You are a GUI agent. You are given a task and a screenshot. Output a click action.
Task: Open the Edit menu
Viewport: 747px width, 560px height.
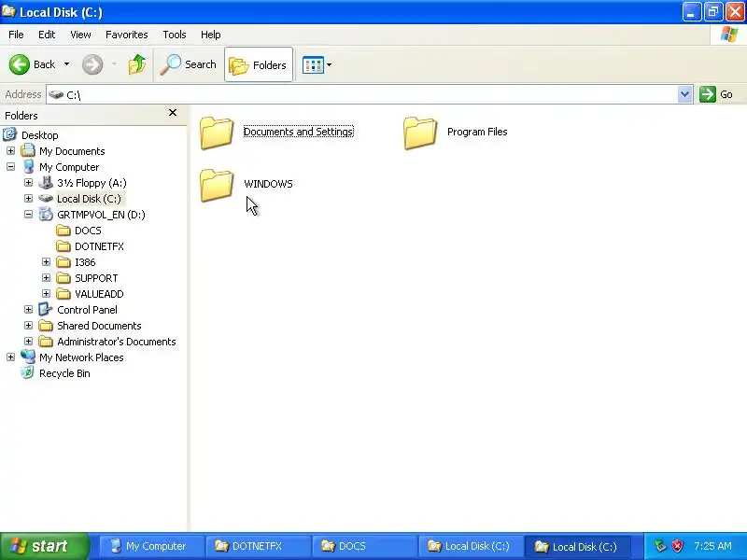(47, 35)
